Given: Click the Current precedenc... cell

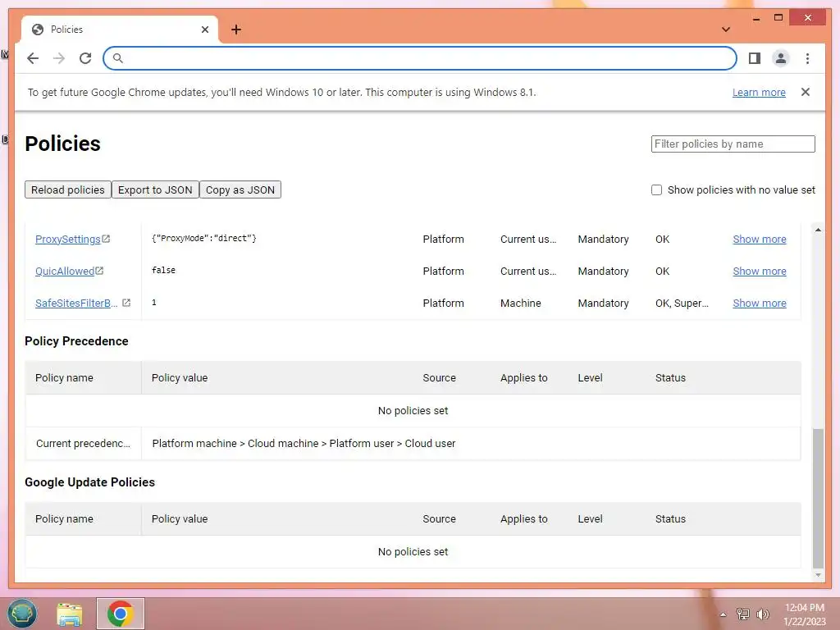Looking at the screenshot, I should point(83,443).
